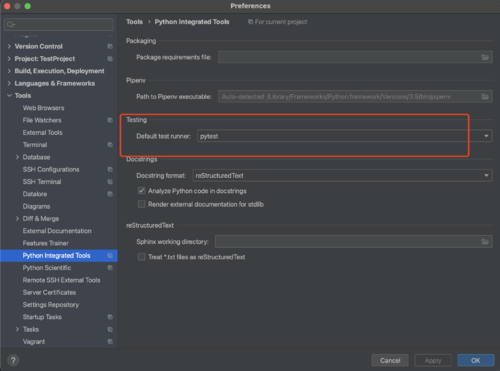Expand Languages & Frameworks section
This screenshot has width=500, height=371.
(x=9, y=83)
